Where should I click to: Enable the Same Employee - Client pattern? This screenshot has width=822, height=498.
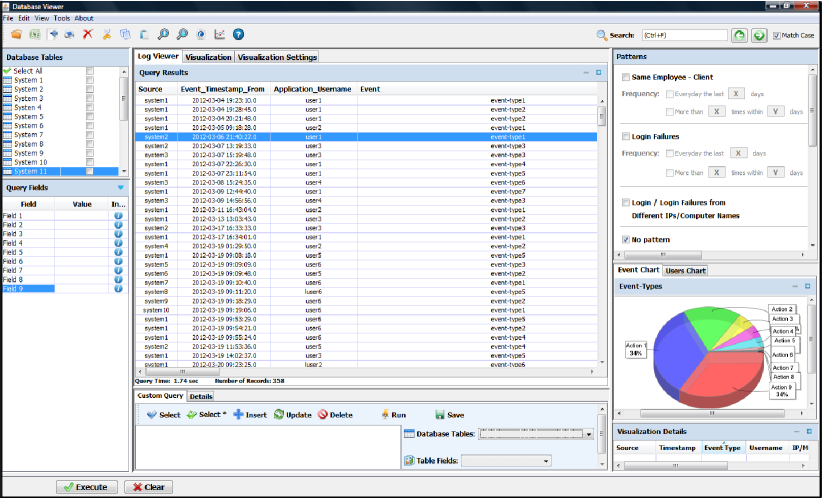(626, 77)
